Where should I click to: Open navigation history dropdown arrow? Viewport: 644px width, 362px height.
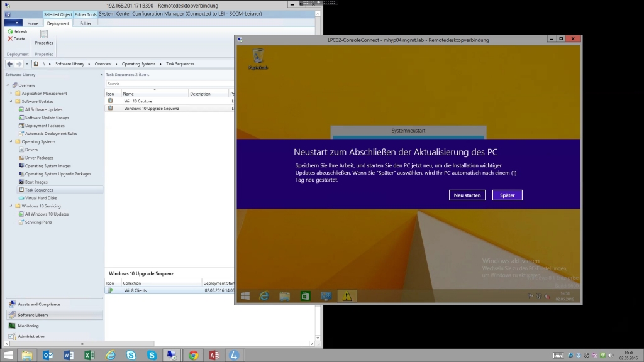(x=26, y=63)
